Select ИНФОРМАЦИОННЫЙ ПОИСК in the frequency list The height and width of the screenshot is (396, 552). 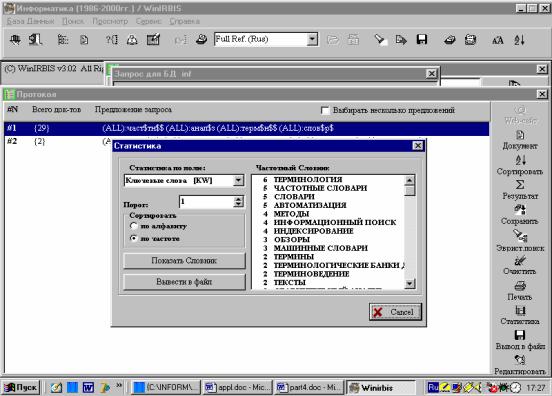coord(335,222)
